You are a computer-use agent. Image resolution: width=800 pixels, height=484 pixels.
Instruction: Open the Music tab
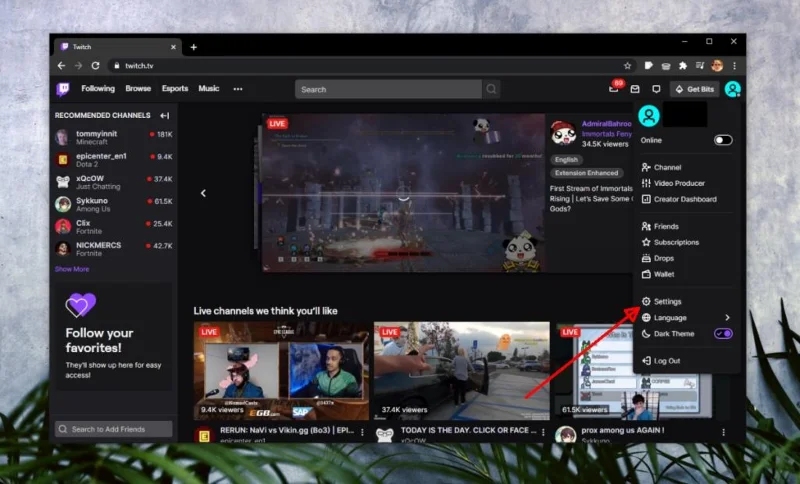click(x=209, y=89)
